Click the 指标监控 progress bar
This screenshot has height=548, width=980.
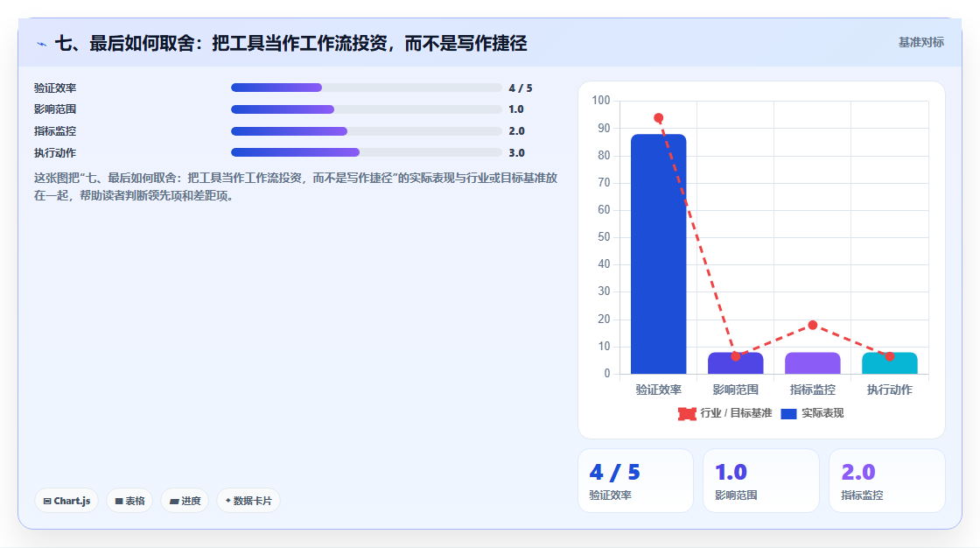pos(367,131)
